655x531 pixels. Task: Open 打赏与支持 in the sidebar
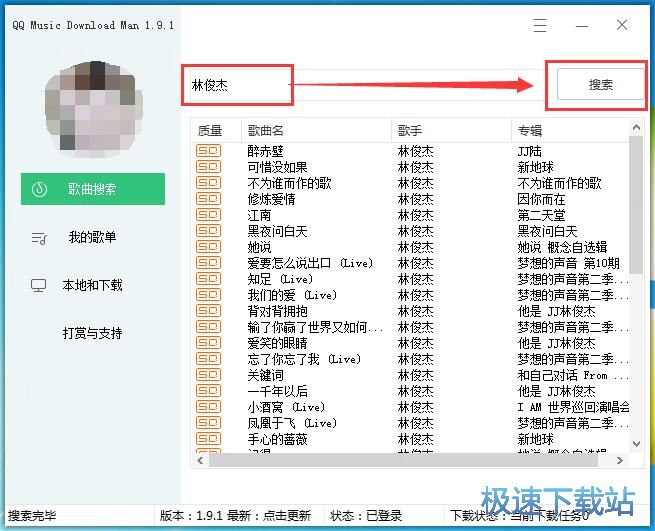[x=92, y=333]
